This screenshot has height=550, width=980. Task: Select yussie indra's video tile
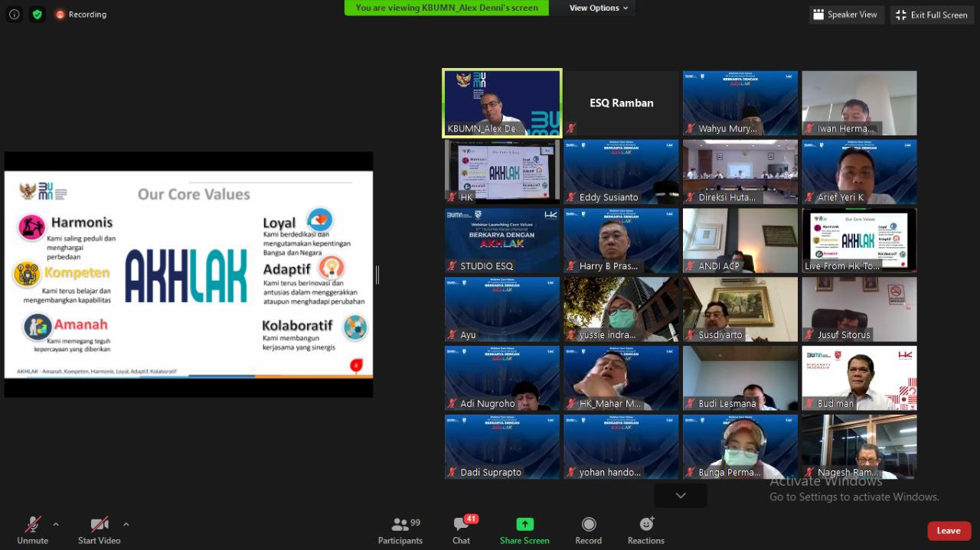point(621,310)
